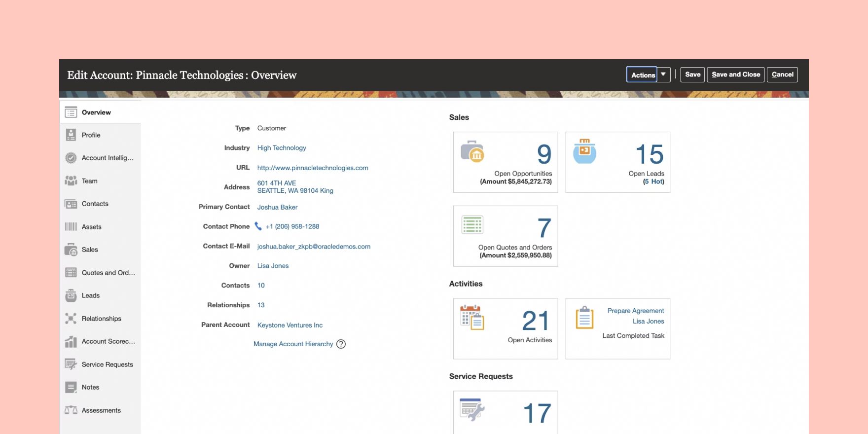Select the Leads tab label
Image resolution: width=868 pixels, height=434 pixels.
[x=91, y=295]
